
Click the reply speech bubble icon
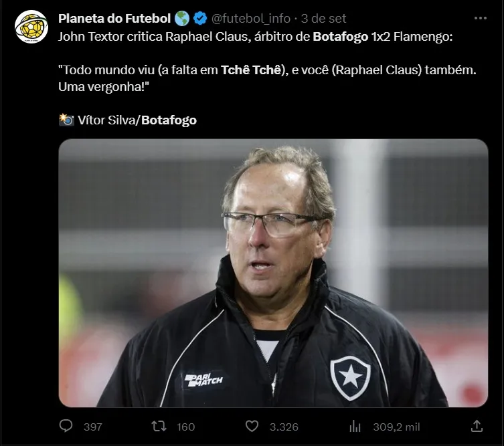click(66, 426)
